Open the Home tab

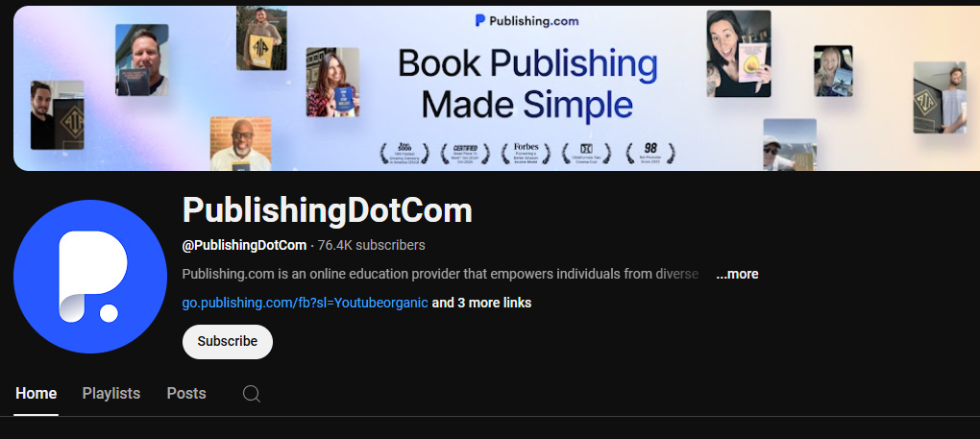[37, 394]
